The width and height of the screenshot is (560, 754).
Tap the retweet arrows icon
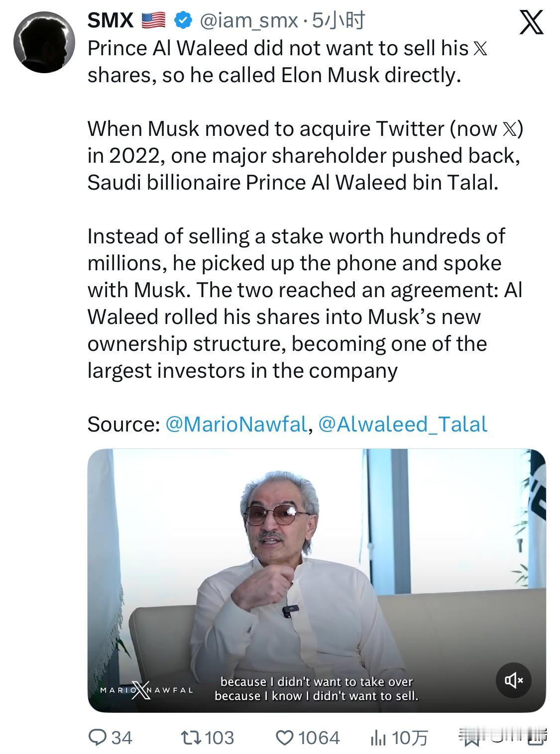point(190,737)
